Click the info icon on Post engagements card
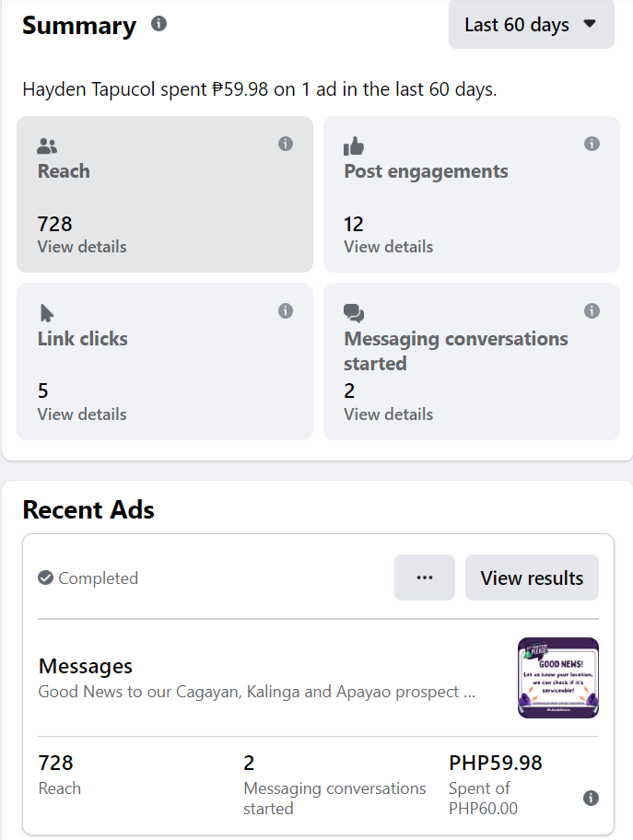The width and height of the screenshot is (633, 840). click(592, 144)
